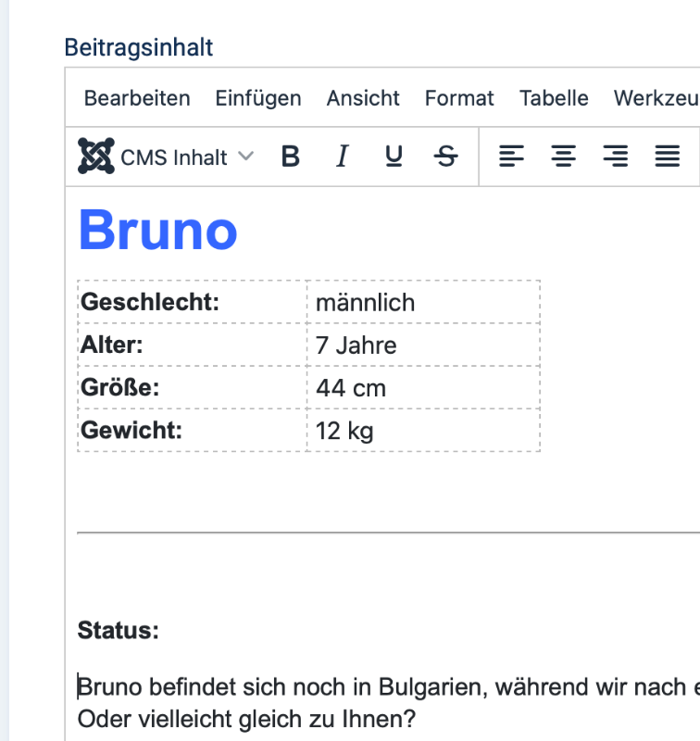Open the Einfügen menu
The height and width of the screenshot is (741, 700).
[258, 98]
